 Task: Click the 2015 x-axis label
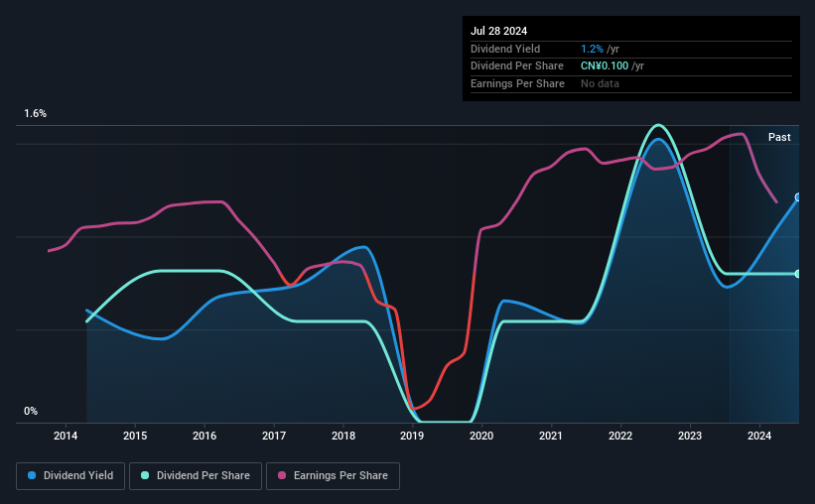click(x=135, y=436)
